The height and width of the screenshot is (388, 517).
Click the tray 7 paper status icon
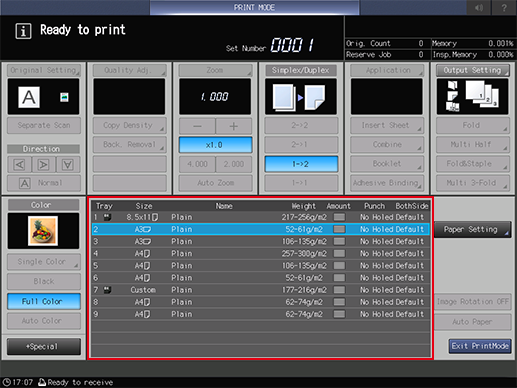[107, 290]
